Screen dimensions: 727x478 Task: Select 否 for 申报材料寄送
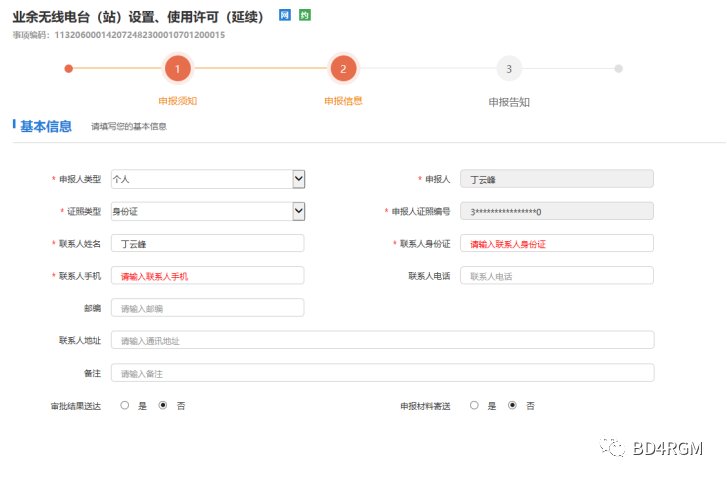click(x=512, y=405)
